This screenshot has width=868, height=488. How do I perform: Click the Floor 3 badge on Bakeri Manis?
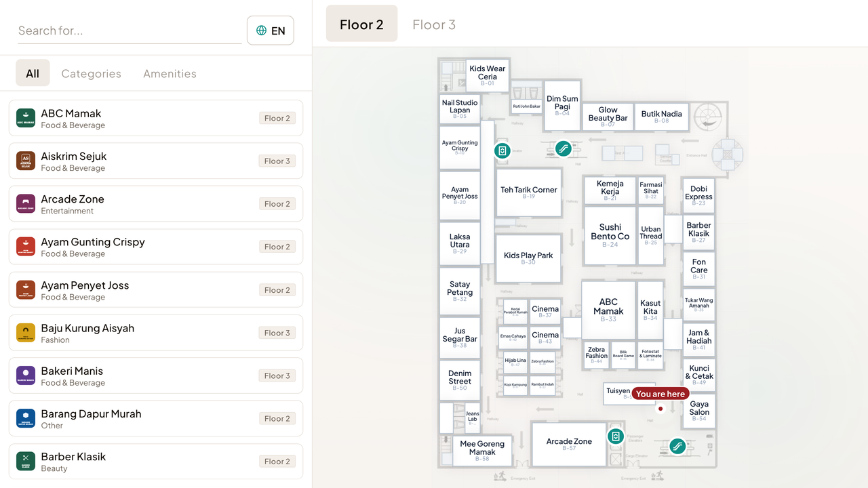pos(277,375)
